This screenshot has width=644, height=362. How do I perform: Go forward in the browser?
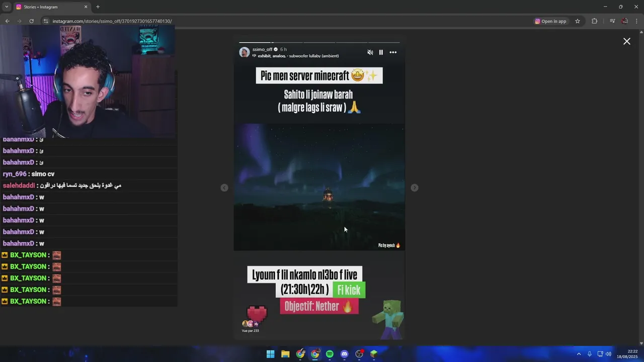coord(19,21)
